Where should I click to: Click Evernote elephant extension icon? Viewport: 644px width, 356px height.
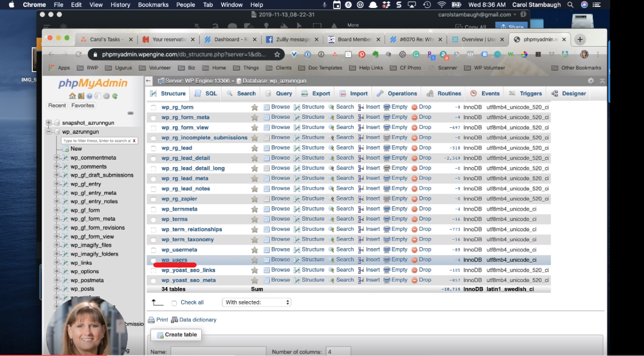click(x=375, y=54)
